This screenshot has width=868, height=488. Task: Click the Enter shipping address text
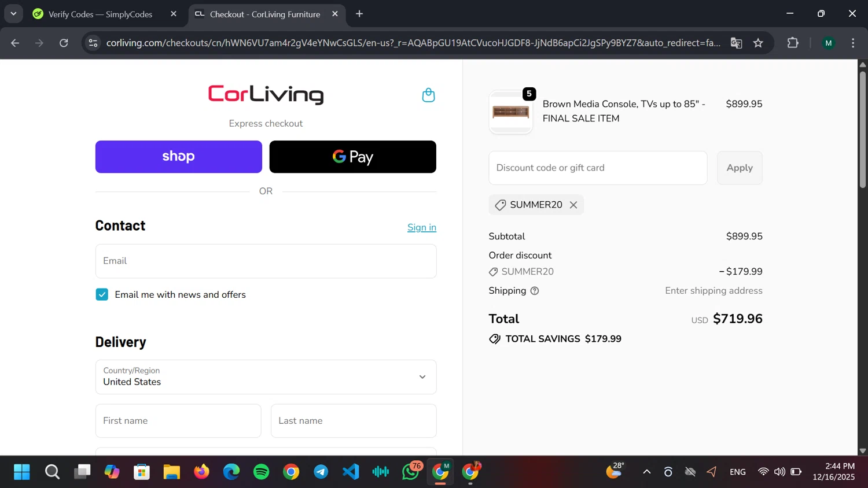(x=713, y=291)
